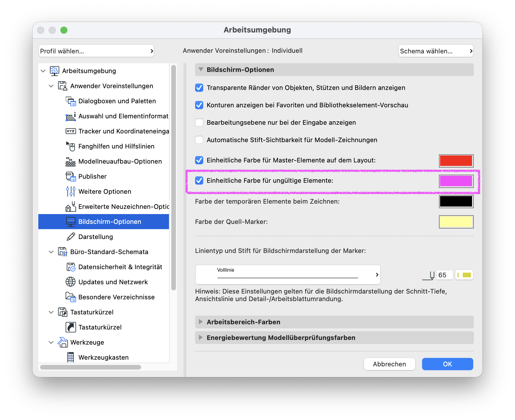515x420 pixels.
Task: Click the Fanghilfen und Hilfslinien icon
Action: (x=71, y=146)
